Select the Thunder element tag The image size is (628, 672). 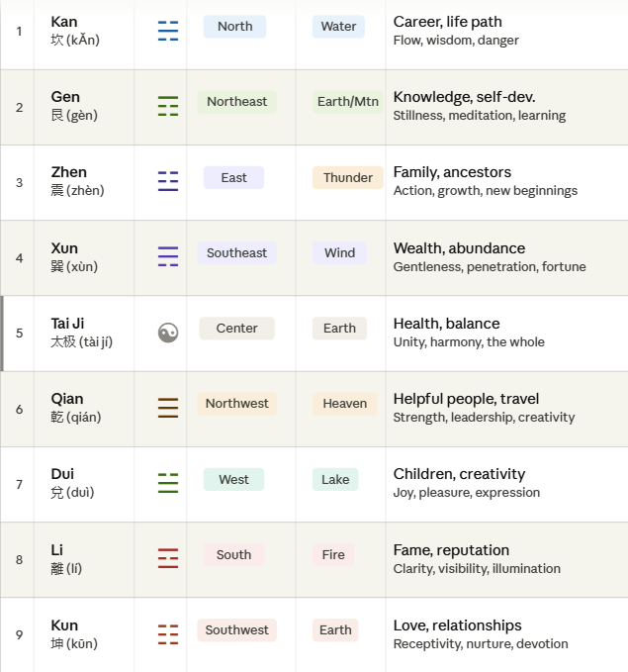pyautogui.click(x=347, y=178)
